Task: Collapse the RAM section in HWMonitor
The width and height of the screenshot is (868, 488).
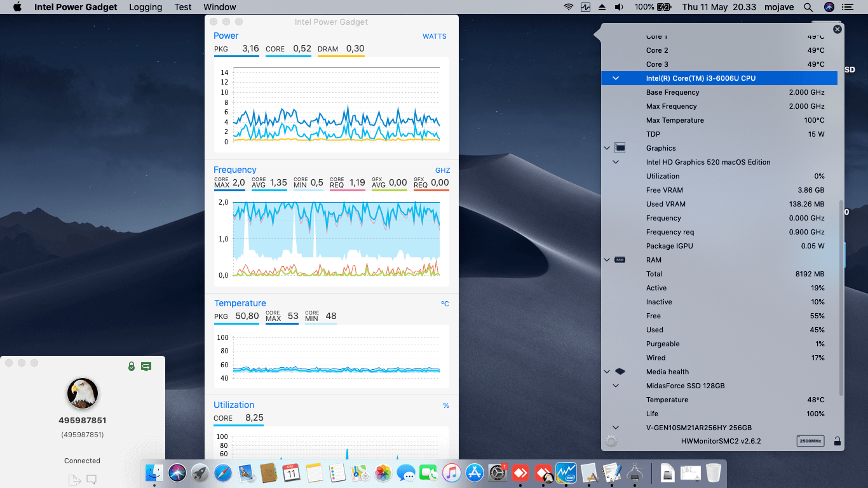Action: point(607,260)
